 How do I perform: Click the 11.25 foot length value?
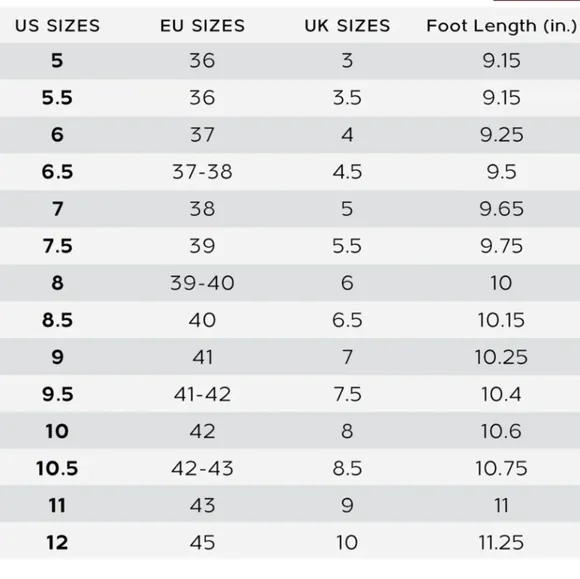tap(501, 543)
